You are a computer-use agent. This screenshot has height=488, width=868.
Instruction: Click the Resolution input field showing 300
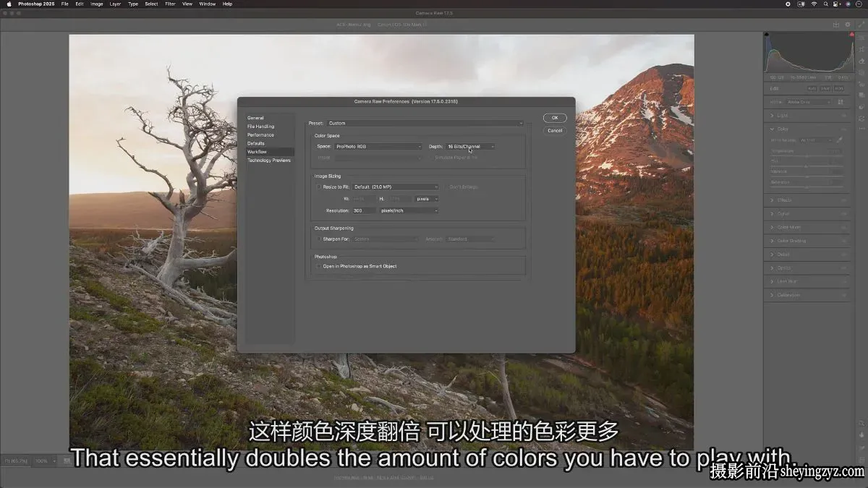[x=364, y=210]
